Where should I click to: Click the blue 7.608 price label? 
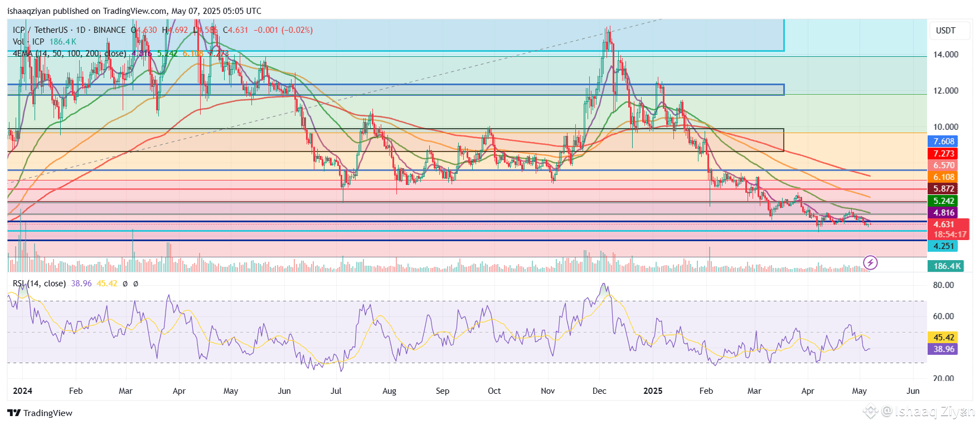[x=943, y=141]
